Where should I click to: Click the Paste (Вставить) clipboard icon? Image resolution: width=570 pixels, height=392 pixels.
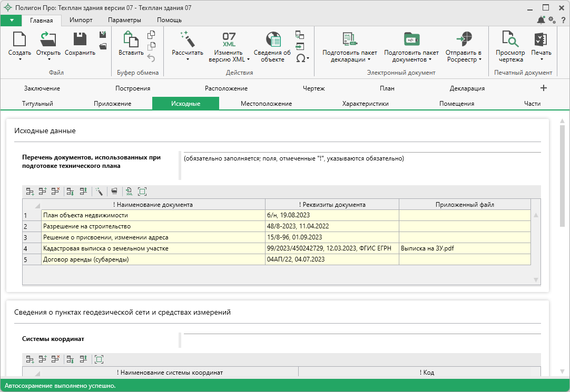click(131, 39)
